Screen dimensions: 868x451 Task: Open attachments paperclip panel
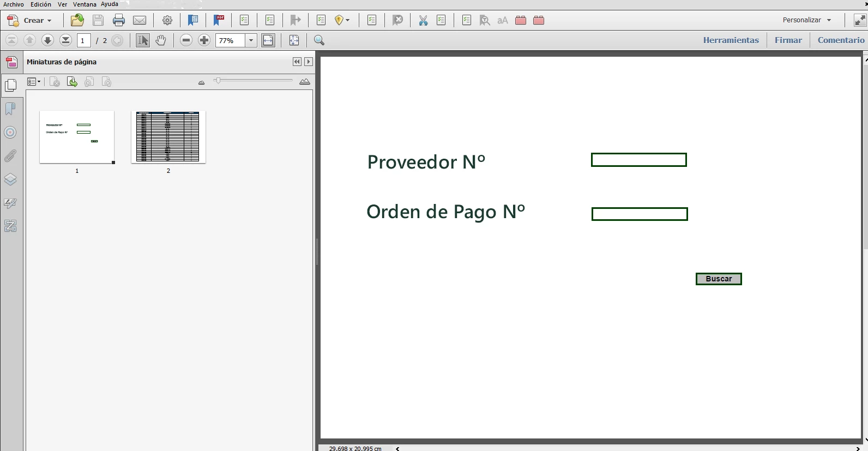pyautogui.click(x=10, y=156)
